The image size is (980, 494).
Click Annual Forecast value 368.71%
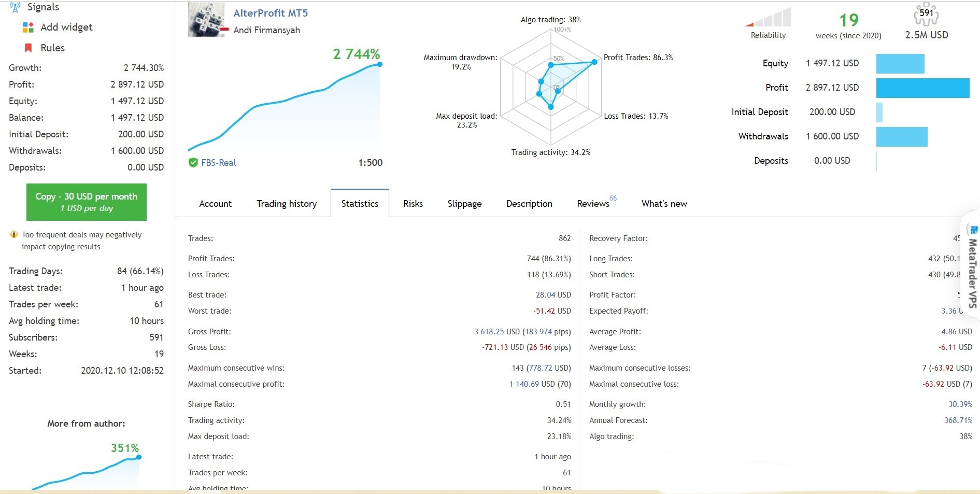click(x=958, y=420)
